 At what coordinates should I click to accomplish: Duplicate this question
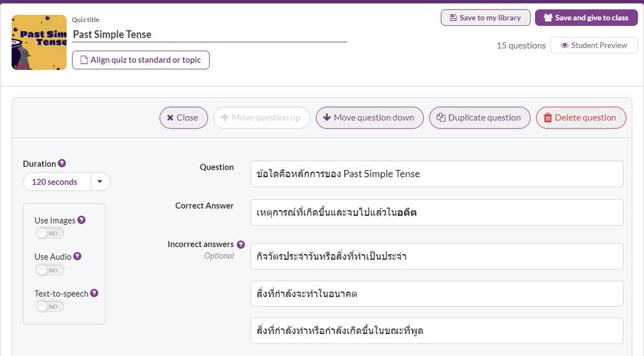(x=479, y=117)
